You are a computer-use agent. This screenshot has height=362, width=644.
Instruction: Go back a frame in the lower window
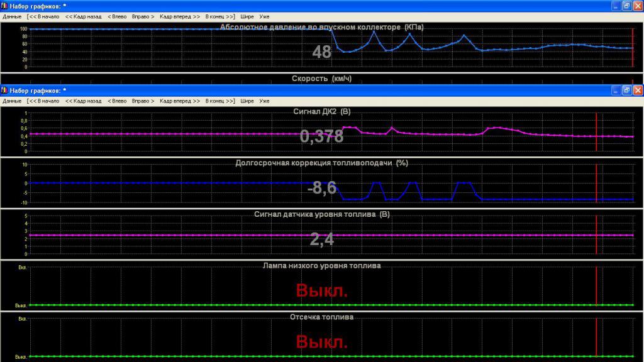tap(83, 101)
